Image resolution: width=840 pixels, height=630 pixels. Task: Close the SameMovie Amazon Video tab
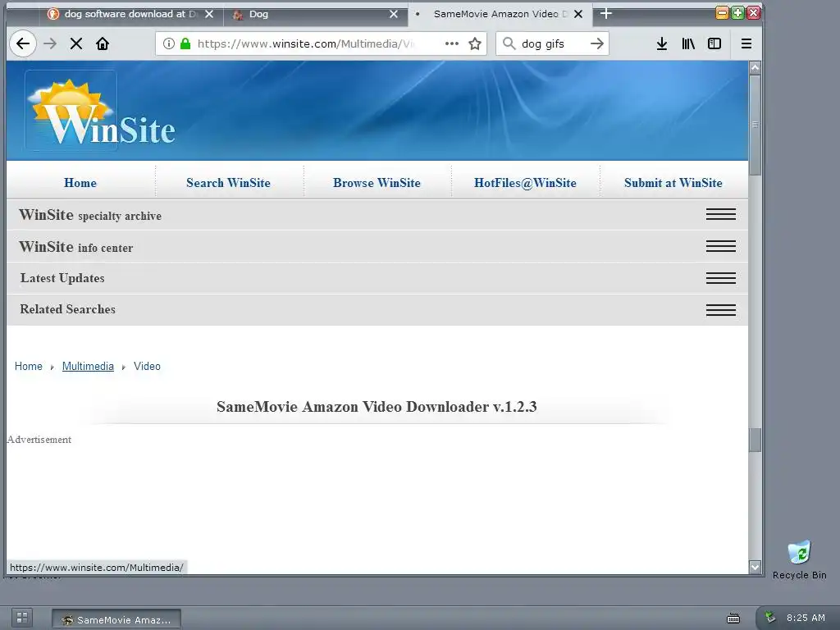578,14
